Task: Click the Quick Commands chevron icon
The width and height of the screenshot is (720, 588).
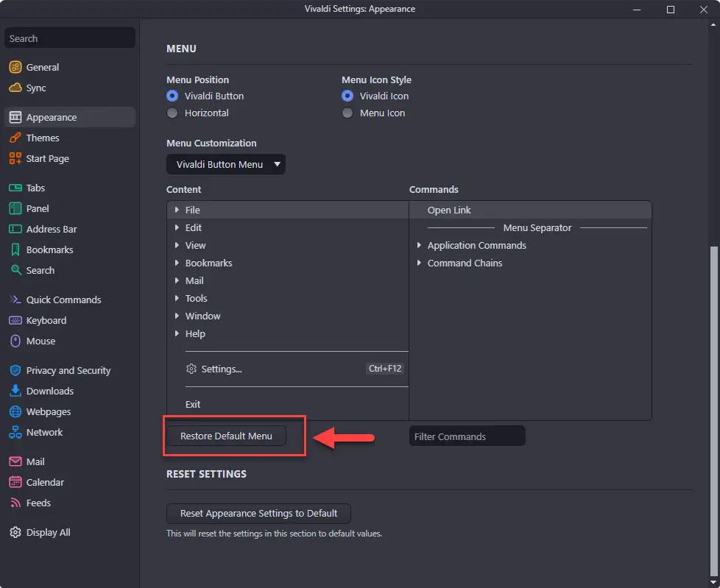Action: [x=15, y=300]
